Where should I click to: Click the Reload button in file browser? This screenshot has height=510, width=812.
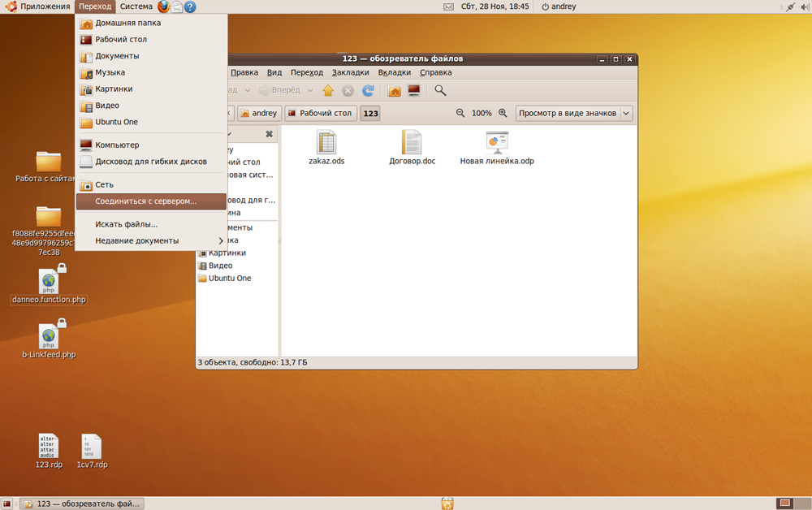click(x=368, y=91)
